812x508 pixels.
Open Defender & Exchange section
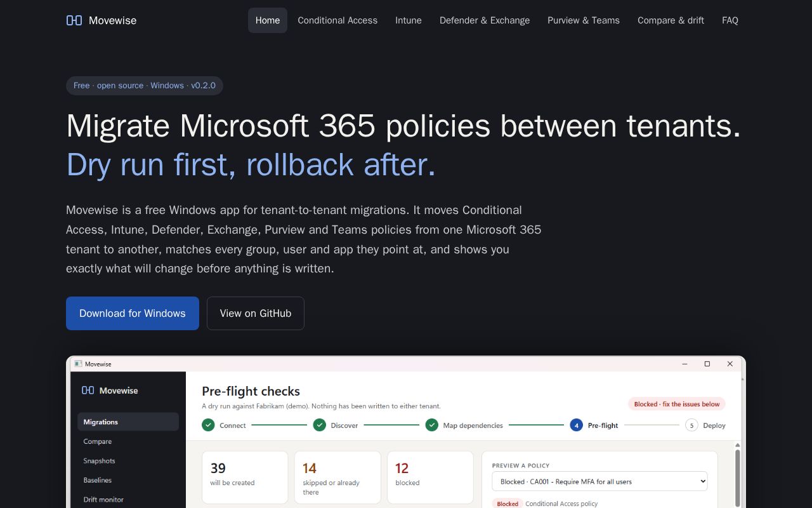coord(485,20)
